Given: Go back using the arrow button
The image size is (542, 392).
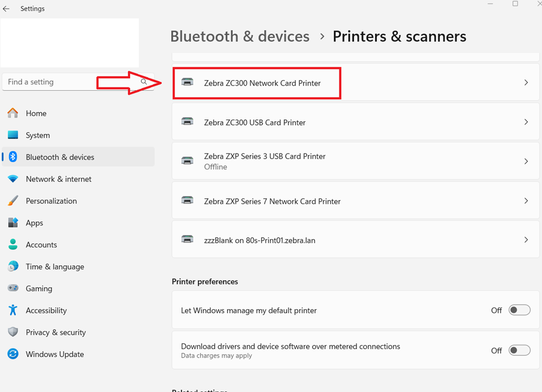Looking at the screenshot, I should [x=6, y=8].
